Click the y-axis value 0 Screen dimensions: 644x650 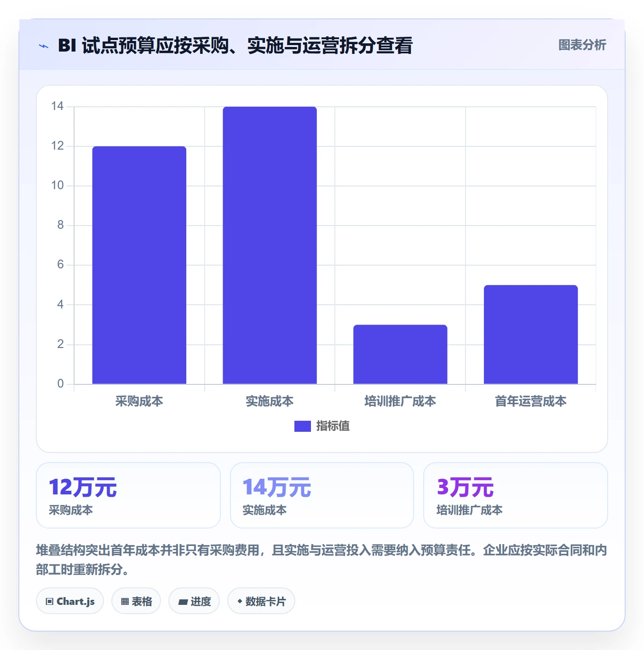pos(60,384)
